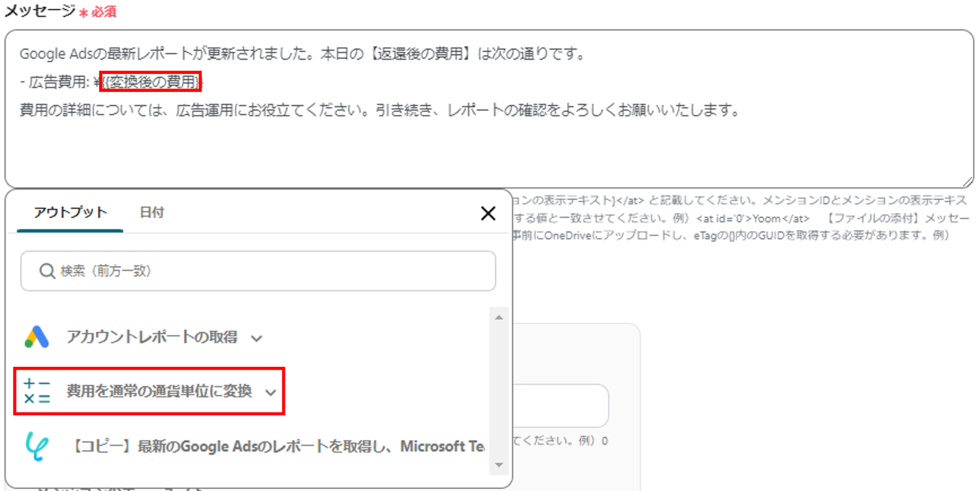Click the calculation operators icon
This screenshot has height=491, width=980.
coord(37,391)
